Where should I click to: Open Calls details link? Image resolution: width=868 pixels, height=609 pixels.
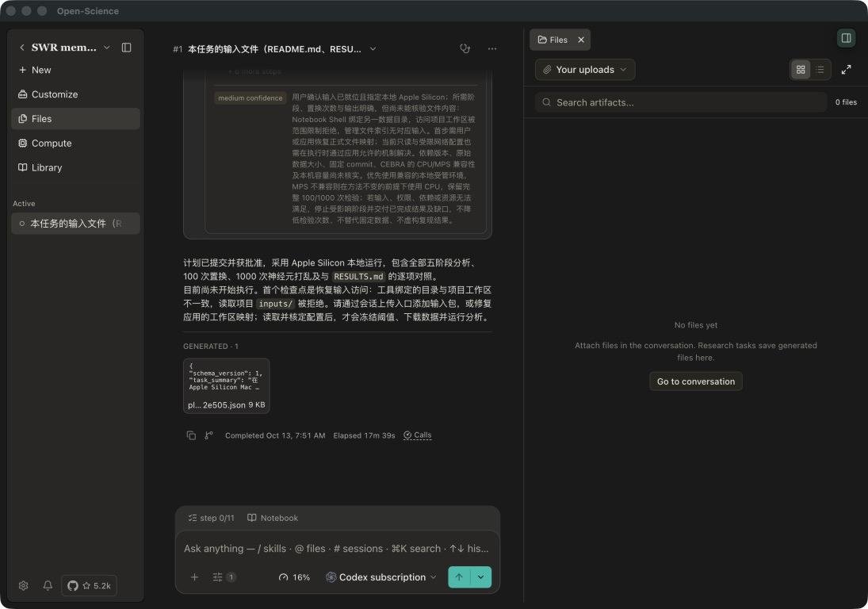click(418, 435)
